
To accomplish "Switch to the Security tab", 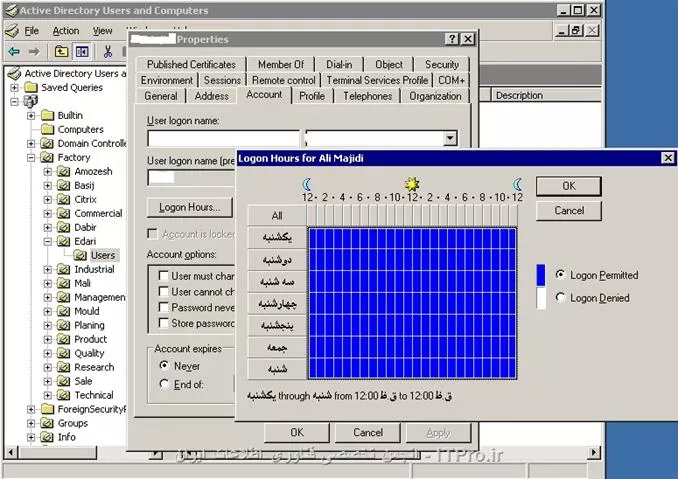I will [x=441, y=64].
